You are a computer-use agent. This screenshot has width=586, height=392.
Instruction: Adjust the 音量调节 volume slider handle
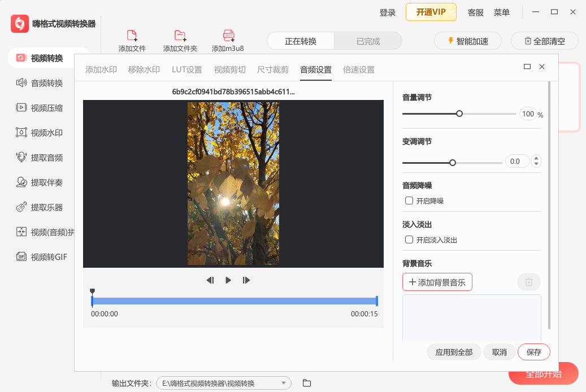[x=459, y=113]
